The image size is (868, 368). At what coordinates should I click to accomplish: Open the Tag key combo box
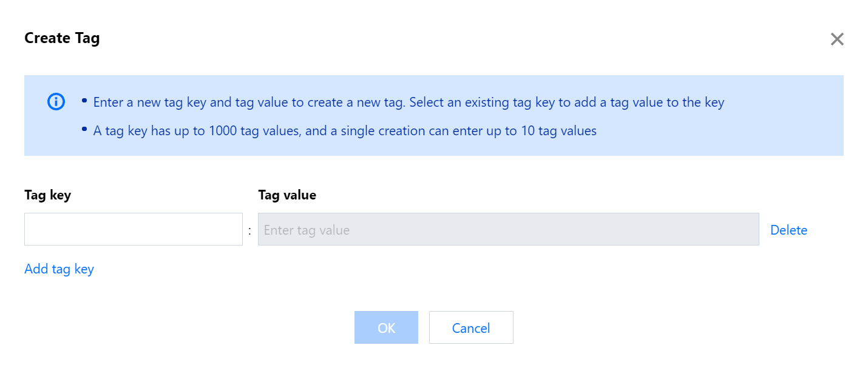click(x=134, y=229)
